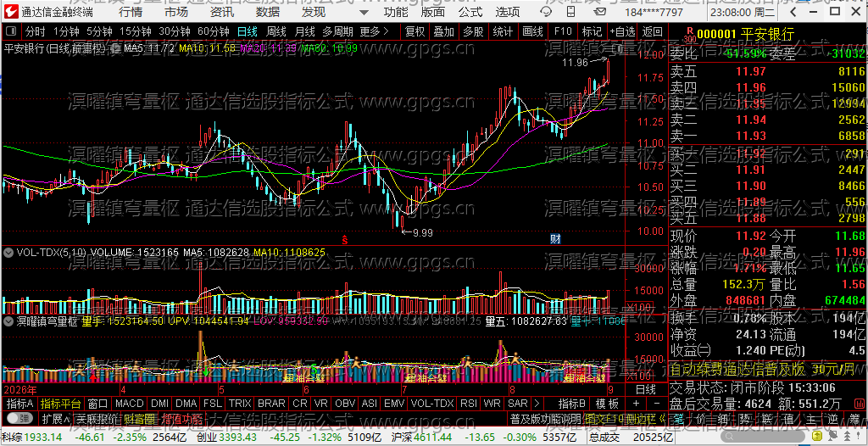Screen dimensions: 868x446
Task: Switch to the RSI indicator tab
Action: click(x=468, y=404)
